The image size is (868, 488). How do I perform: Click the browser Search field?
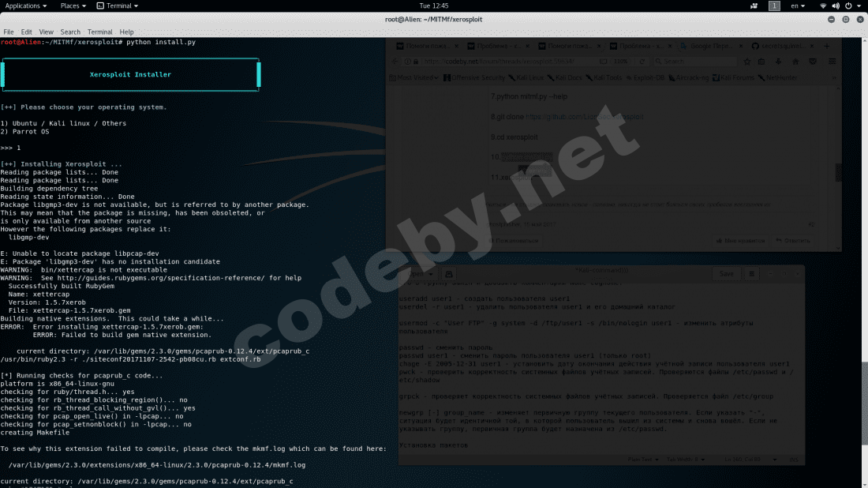coord(694,62)
